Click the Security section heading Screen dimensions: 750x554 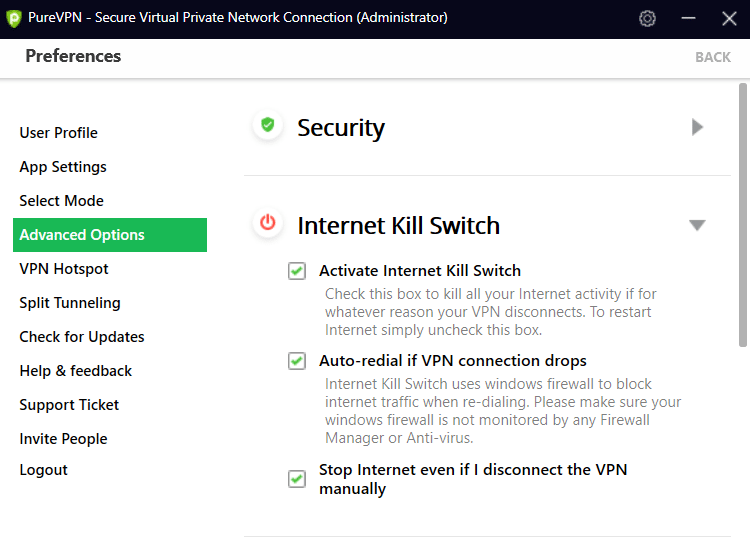tap(341, 128)
